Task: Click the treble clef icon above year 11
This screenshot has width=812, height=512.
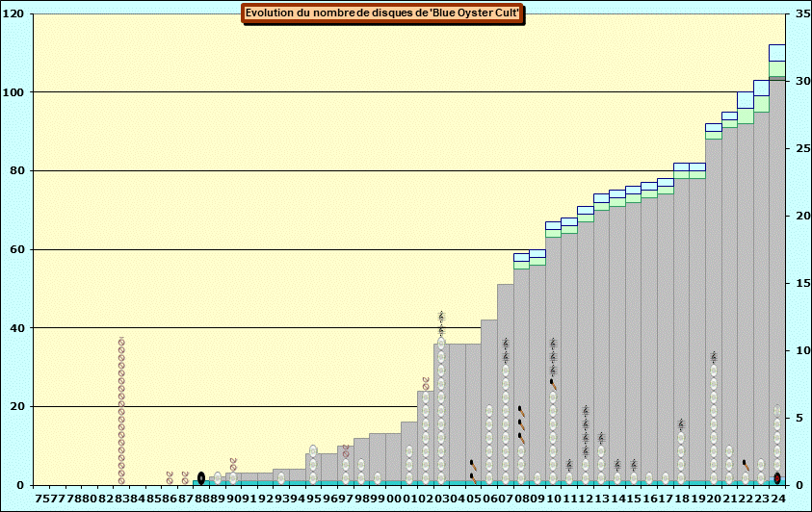Action: point(569,465)
